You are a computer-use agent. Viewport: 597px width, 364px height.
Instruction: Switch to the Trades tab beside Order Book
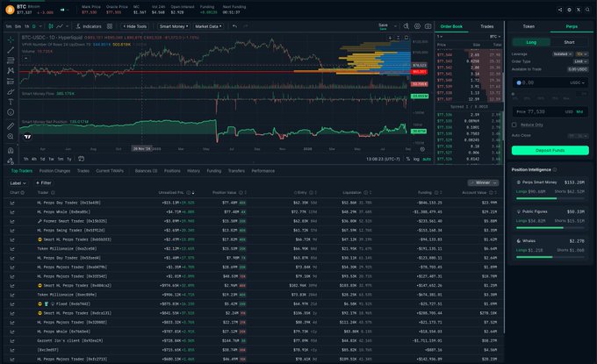pos(486,26)
